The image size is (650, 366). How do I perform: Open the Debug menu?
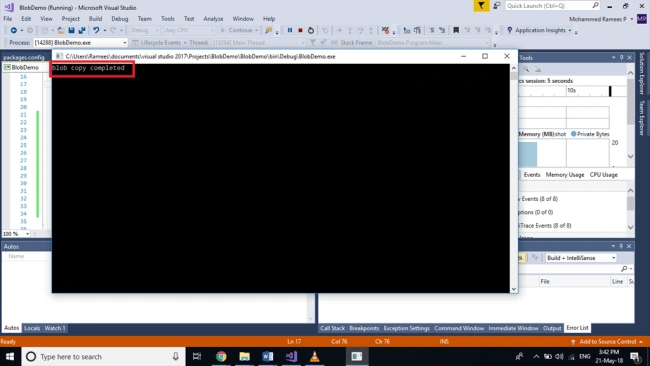coord(120,19)
